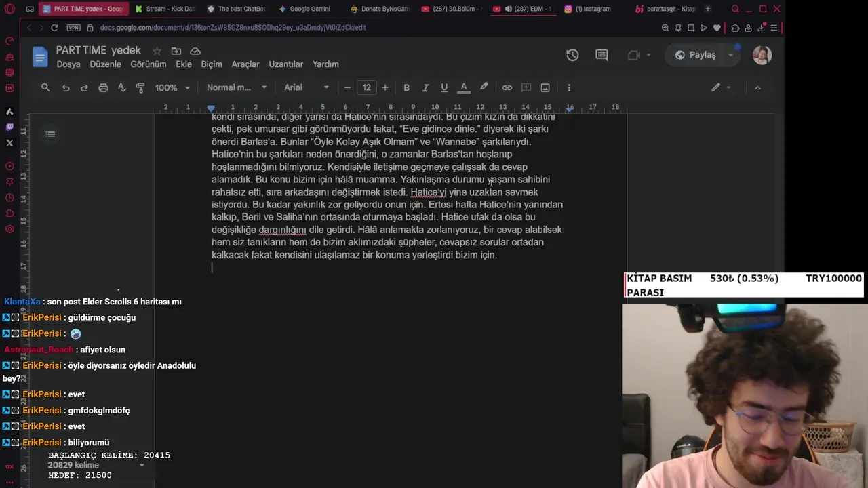Click the docs.google.com address bar

click(233, 28)
